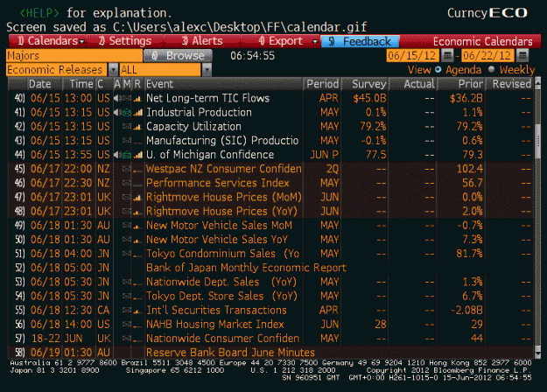Open the Alerts menu
This screenshot has width=547, height=392.
(202, 41)
